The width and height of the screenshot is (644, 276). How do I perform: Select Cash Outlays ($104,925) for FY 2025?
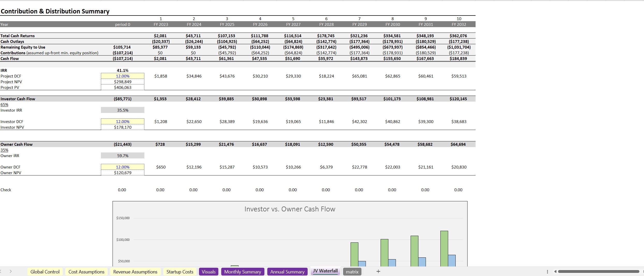coord(227,41)
